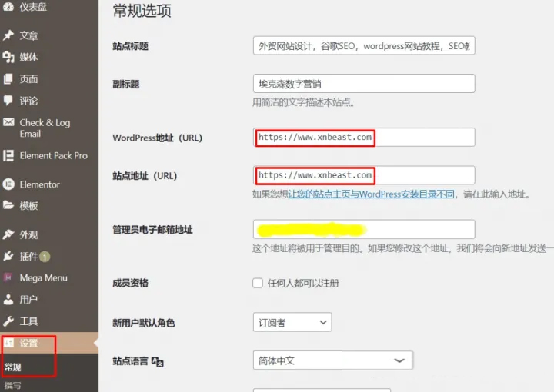
Task: Click the 副标题 field label
Action: point(125,85)
